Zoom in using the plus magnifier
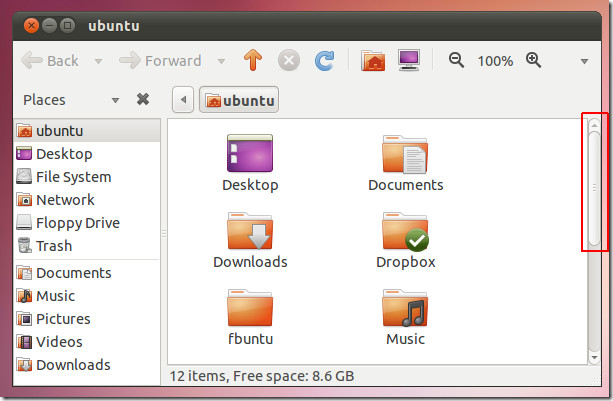The image size is (613, 401). pos(533,61)
